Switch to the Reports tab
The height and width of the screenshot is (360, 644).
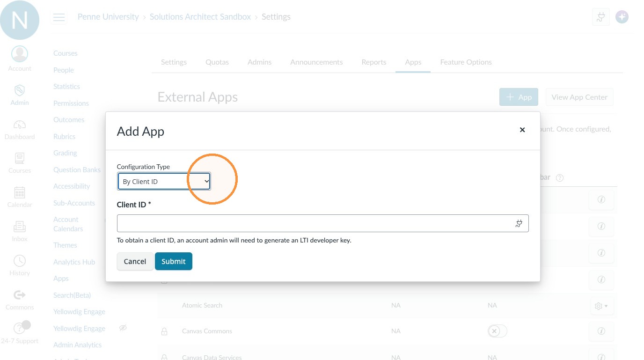pyautogui.click(x=374, y=62)
